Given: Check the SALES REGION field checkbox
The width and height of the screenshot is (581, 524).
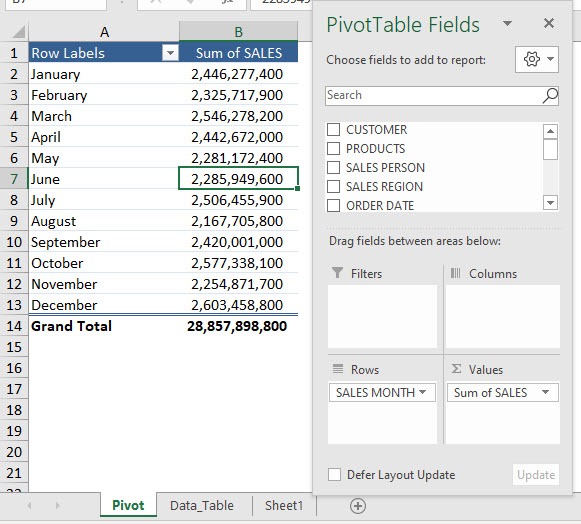Looking at the screenshot, I should coord(333,186).
